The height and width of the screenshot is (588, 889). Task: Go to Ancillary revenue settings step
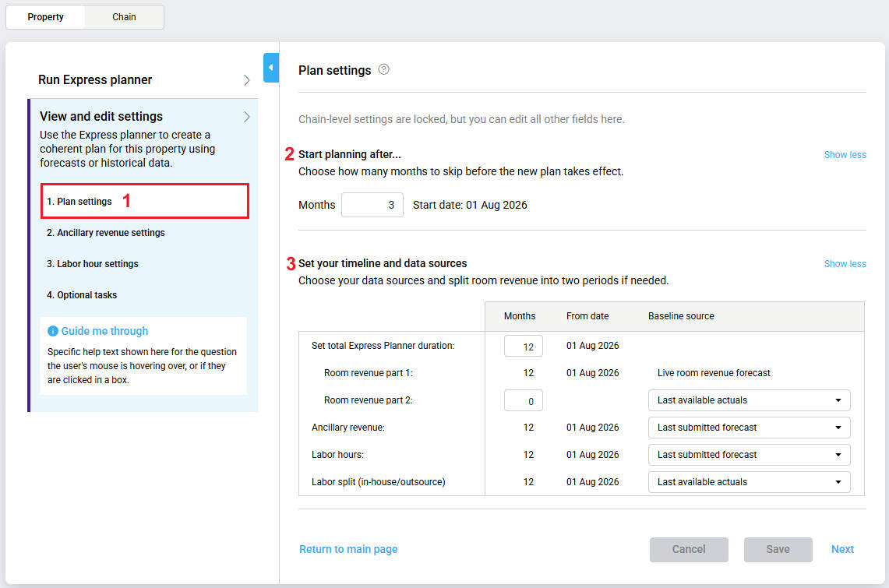(x=105, y=232)
